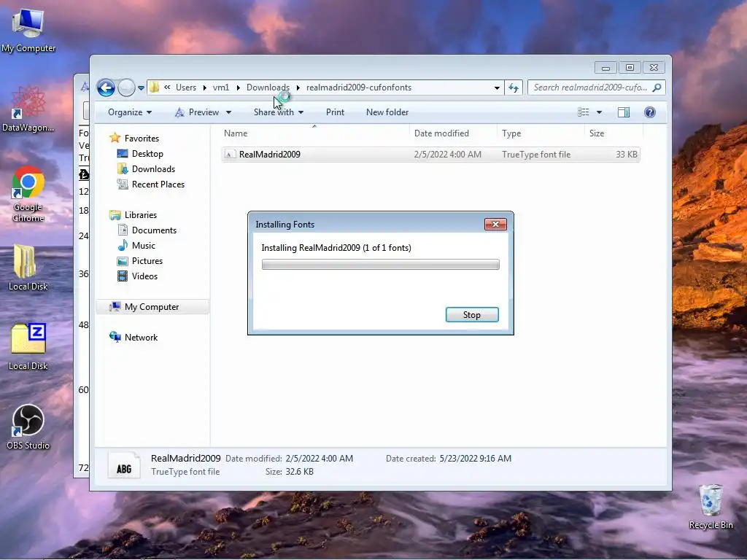
Task: Expand the arrow after Downloads breadcrumb
Action: click(298, 87)
